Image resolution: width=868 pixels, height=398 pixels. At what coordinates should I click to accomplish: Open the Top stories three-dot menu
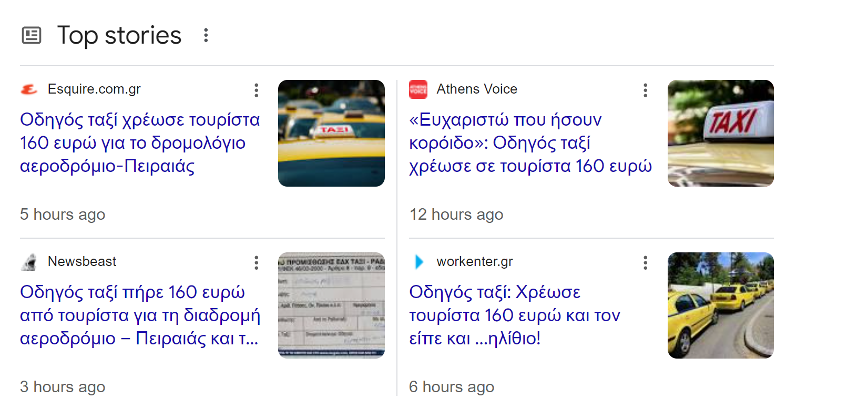(x=206, y=35)
